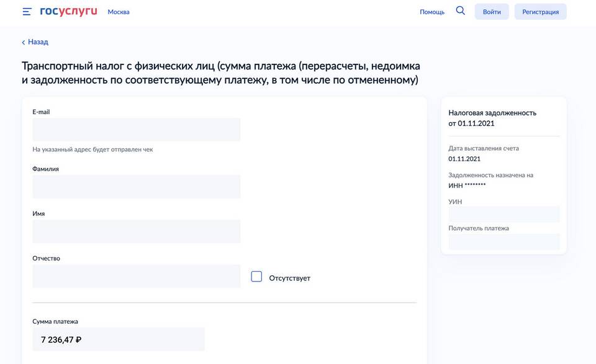The height and width of the screenshot is (364, 596).
Task: Tick the Отсутствует checkbox
Action: click(256, 277)
